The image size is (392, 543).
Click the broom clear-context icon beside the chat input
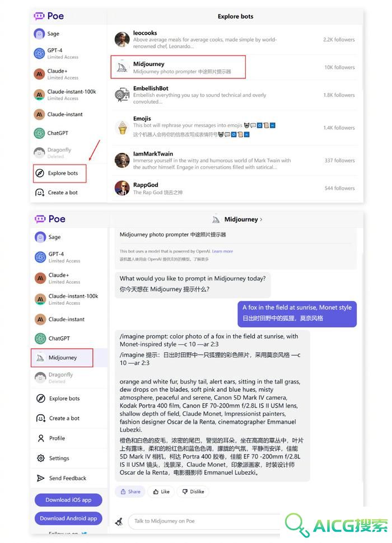119,522
